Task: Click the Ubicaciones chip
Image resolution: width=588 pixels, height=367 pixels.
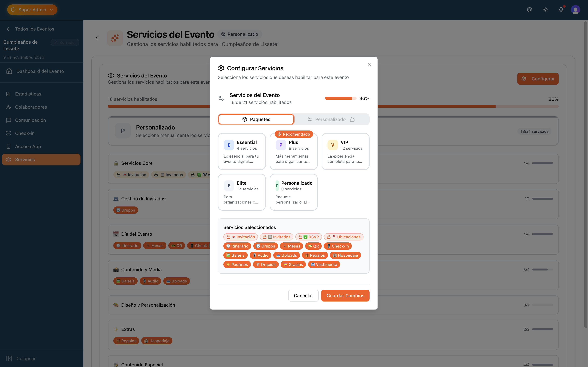Action: coord(343,237)
